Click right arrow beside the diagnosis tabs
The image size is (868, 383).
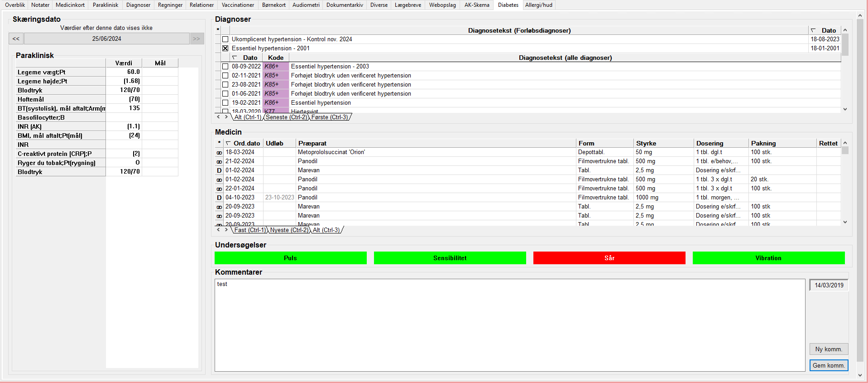[226, 117]
